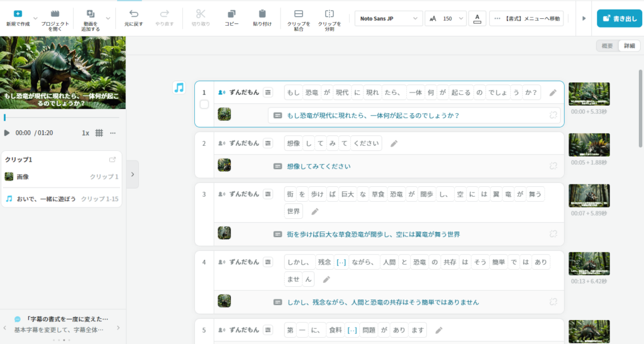Screen dimensions: 644x344
Task: Click the pause marker after 食料 in clip 5
Action: [352, 330]
